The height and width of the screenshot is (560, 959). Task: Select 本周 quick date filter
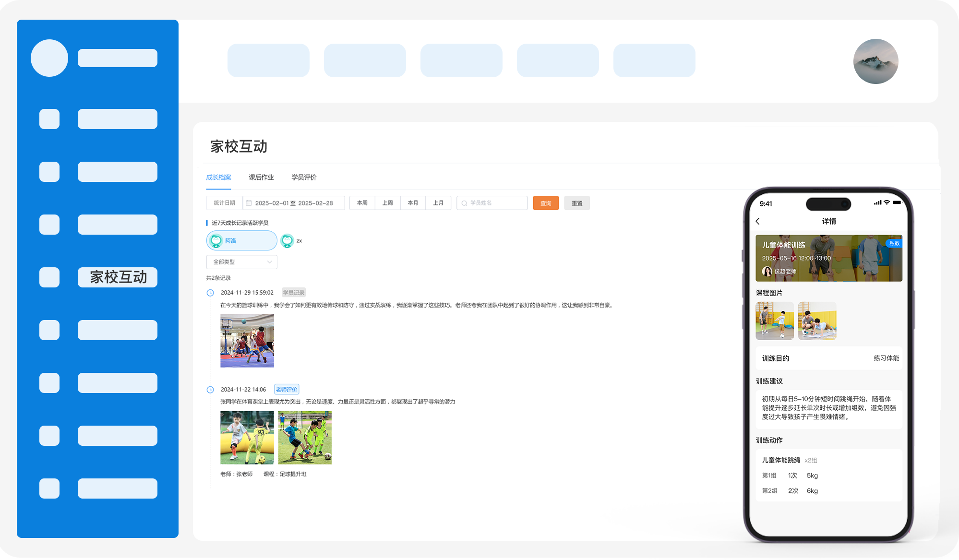tap(362, 203)
